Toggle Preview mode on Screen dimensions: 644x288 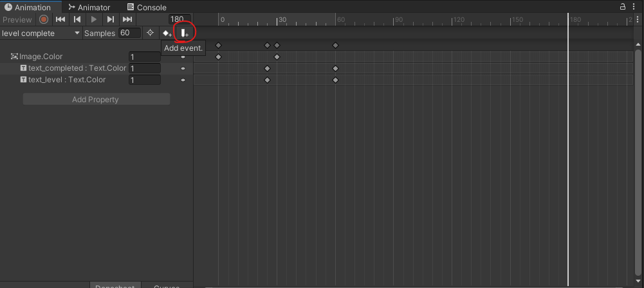(17, 19)
